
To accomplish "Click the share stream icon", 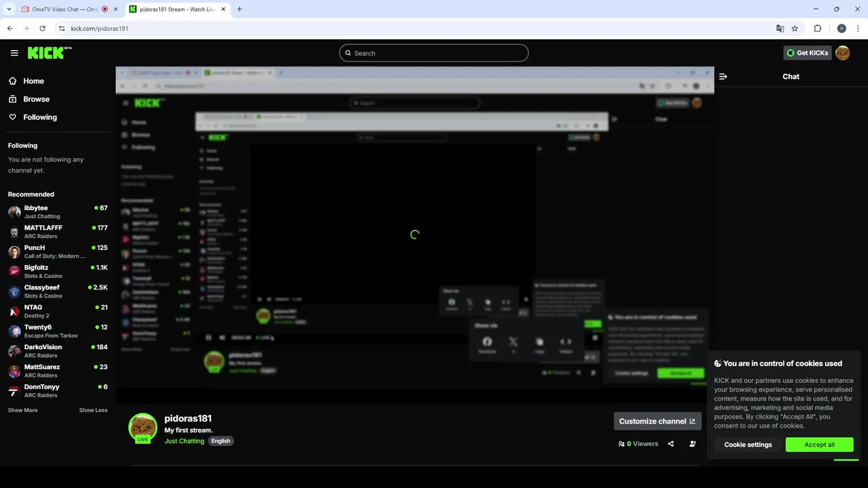I will click(x=671, y=444).
